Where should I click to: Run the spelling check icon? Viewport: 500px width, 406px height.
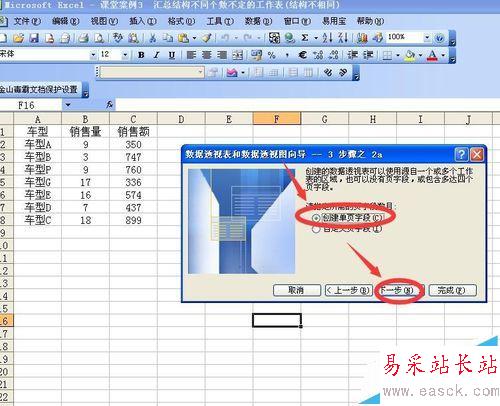pos(118,38)
